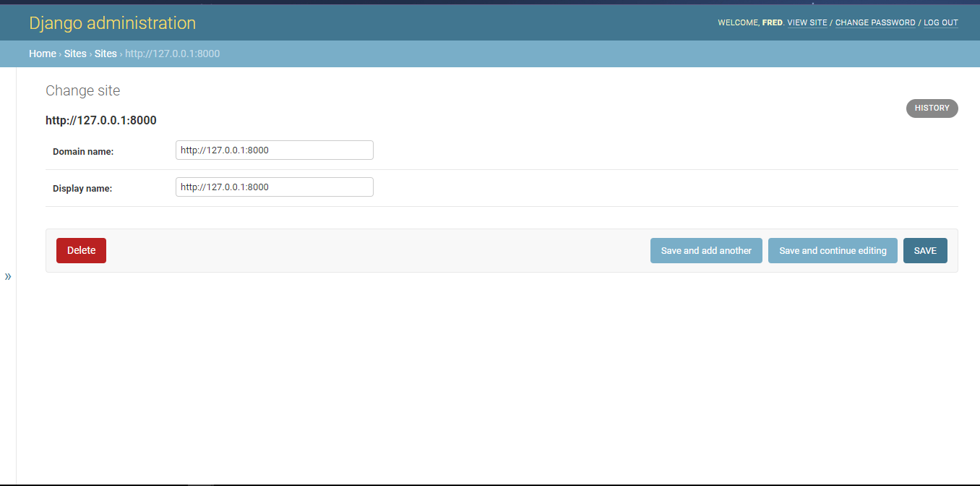
Task: View the object HISTORY
Action: [x=932, y=108]
